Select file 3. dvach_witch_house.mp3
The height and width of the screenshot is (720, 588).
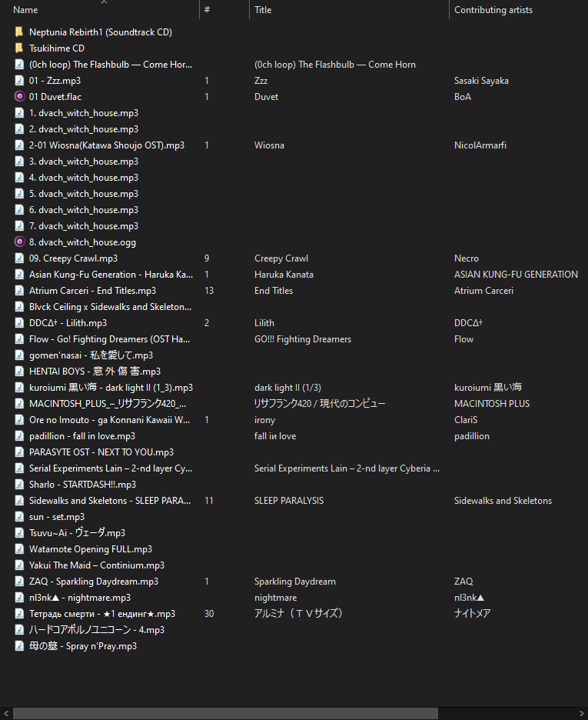[x=84, y=162]
